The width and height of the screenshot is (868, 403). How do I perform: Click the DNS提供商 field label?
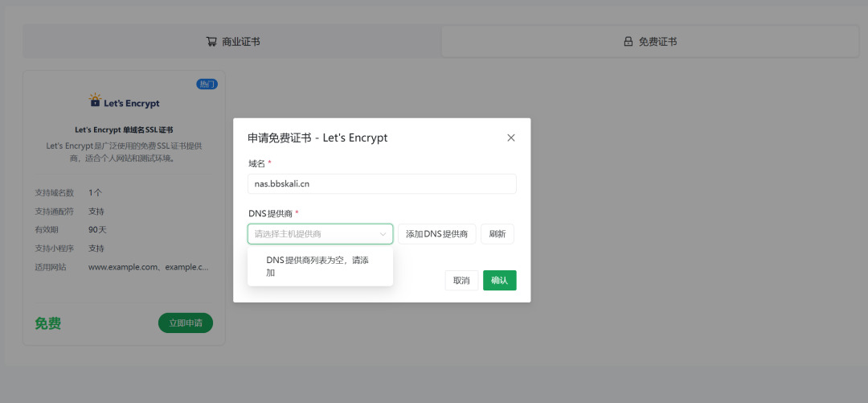[272, 213]
